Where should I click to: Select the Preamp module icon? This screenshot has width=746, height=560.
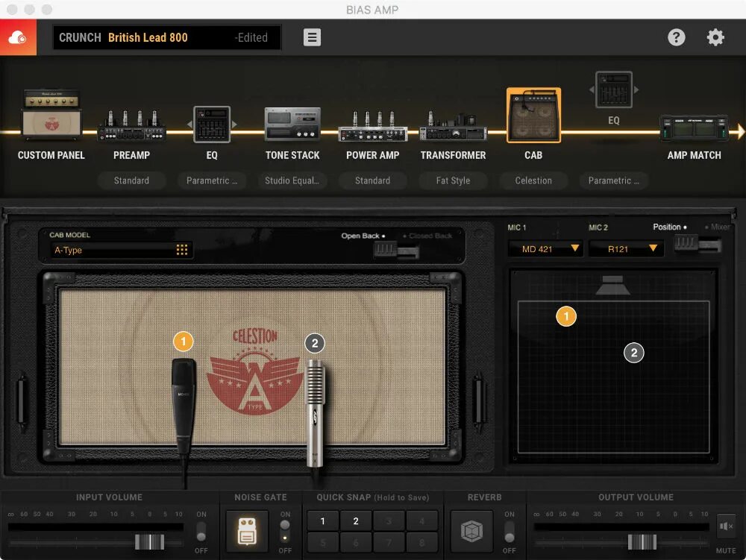coord(131,125)
